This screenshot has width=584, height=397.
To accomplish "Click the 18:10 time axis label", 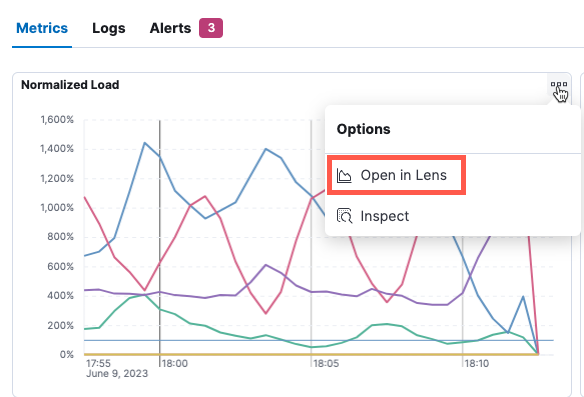I will 477,363.
